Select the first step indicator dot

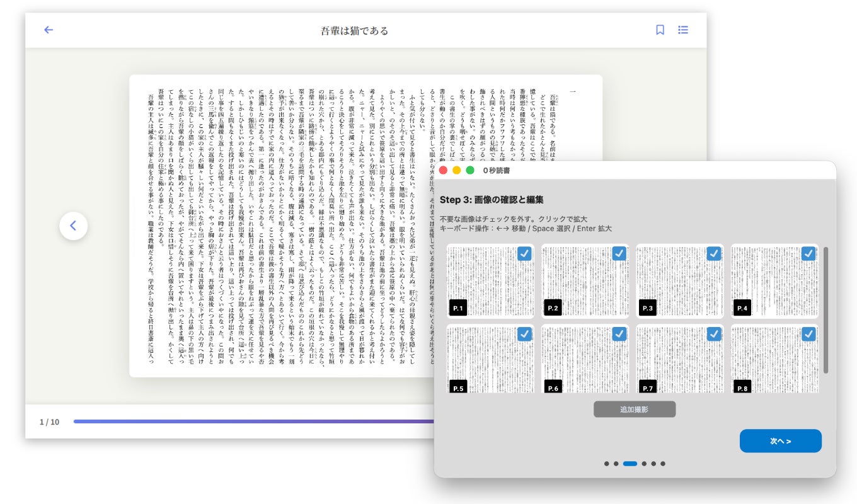606,464
